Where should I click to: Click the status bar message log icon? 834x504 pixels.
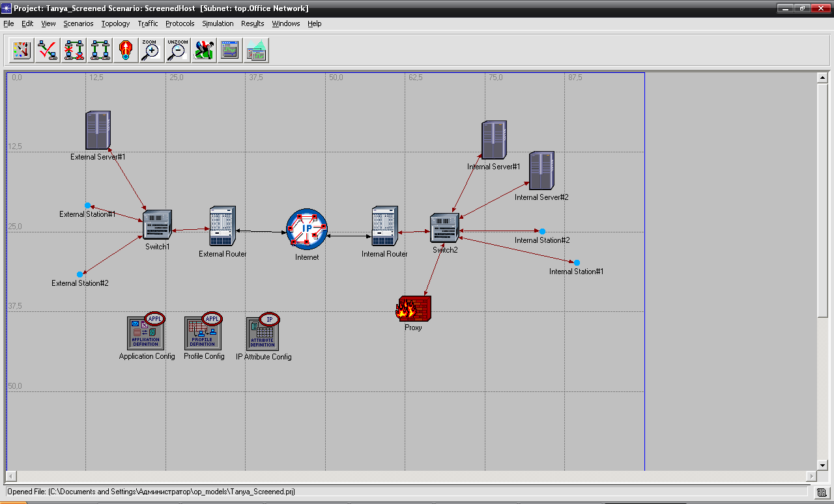click(822, 492)
